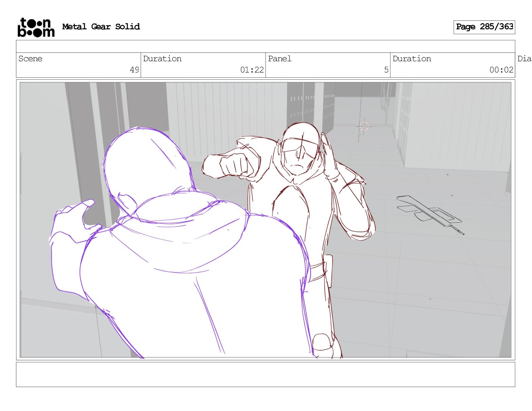The height and width of the screenshot is (411, 532).
Task: Click the empty notes box below the panel
Action: pos(265,375)
